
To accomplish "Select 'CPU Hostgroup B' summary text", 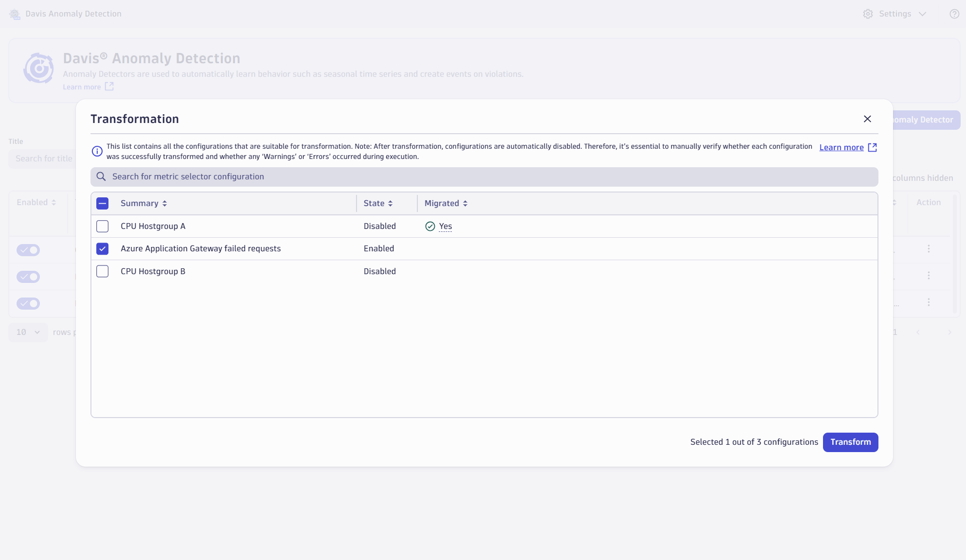I will [153, 271].
